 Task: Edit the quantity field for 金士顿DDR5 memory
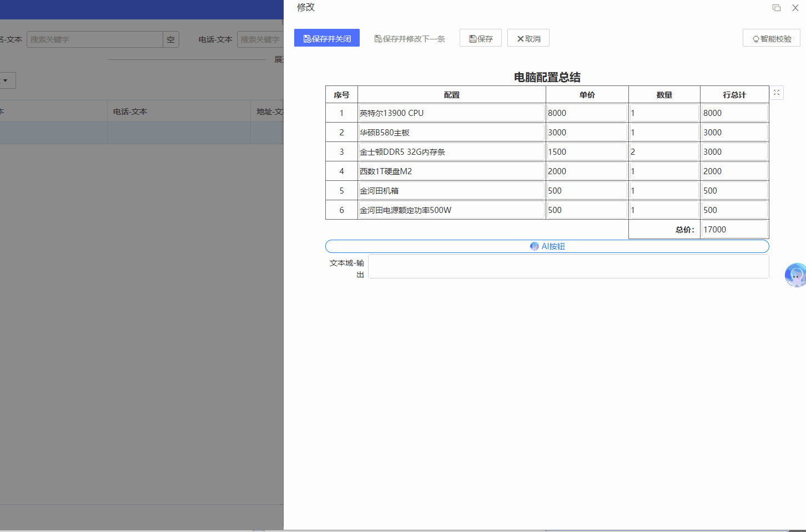pos(664,152)
